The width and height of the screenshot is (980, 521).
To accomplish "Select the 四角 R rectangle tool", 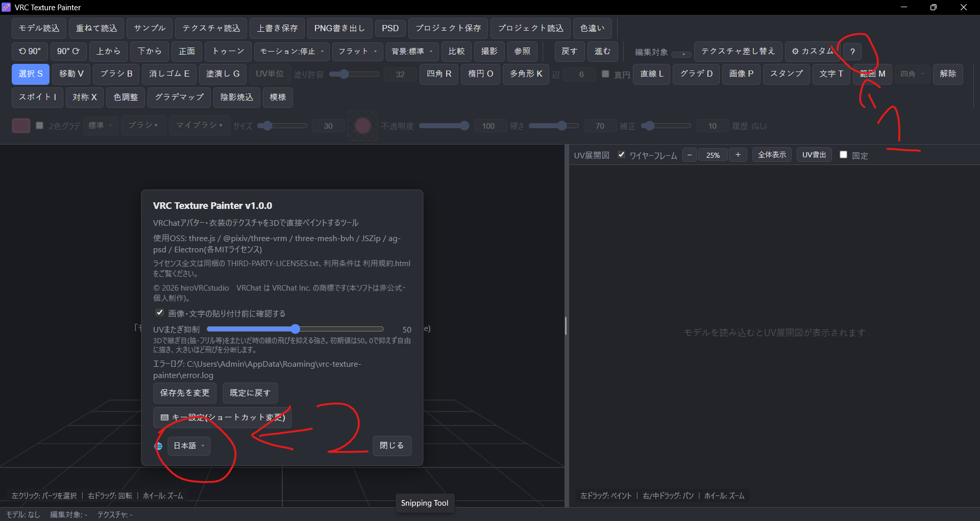I will pyautogui.click(x=439, y=74).
